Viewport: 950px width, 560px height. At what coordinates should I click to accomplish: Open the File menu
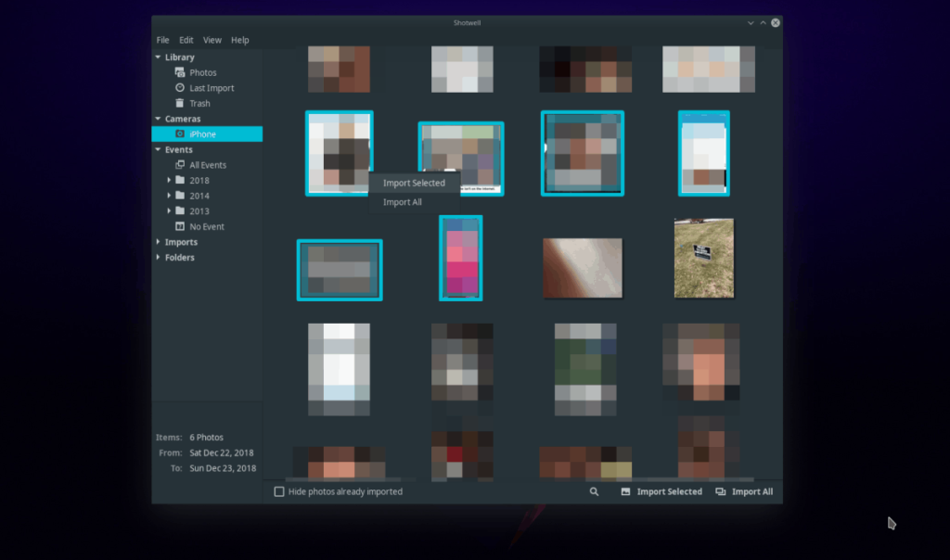tap(162, 40)
